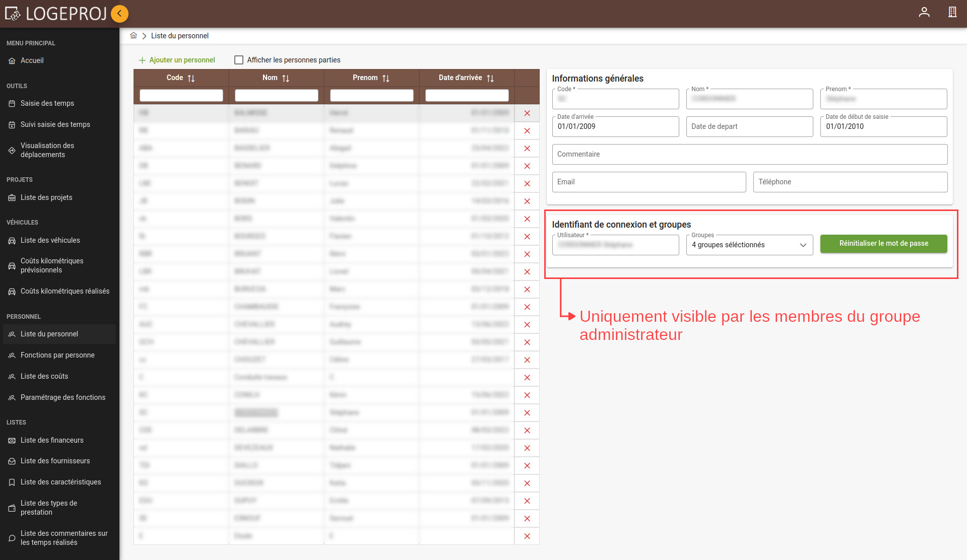Go to Liste des projets
Viewport: 967px width, 560px height.
pyautogui.click(x=46, y=197)
